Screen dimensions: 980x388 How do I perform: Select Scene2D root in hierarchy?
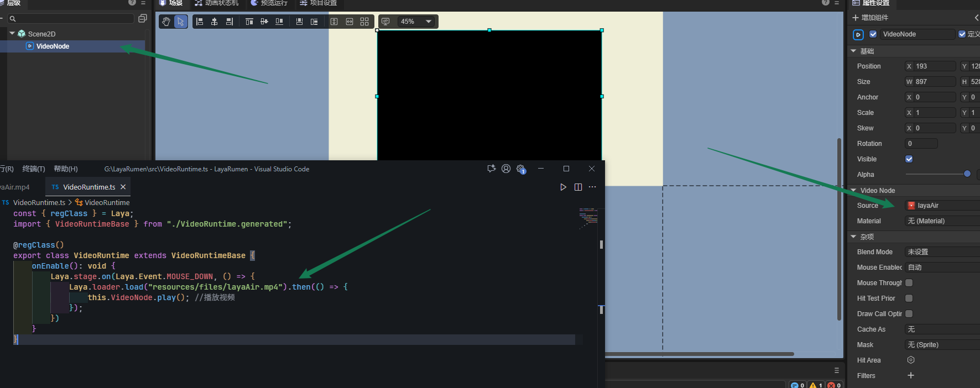coord(41,34)
